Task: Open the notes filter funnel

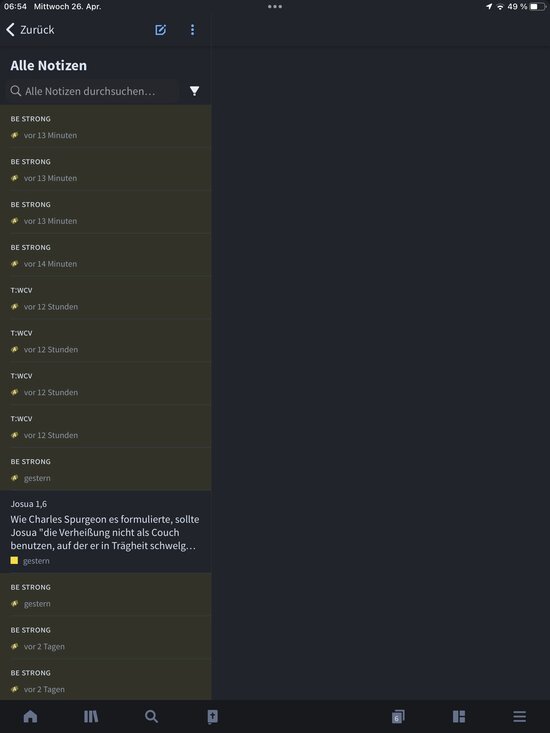Action: [x=194, y=91]
